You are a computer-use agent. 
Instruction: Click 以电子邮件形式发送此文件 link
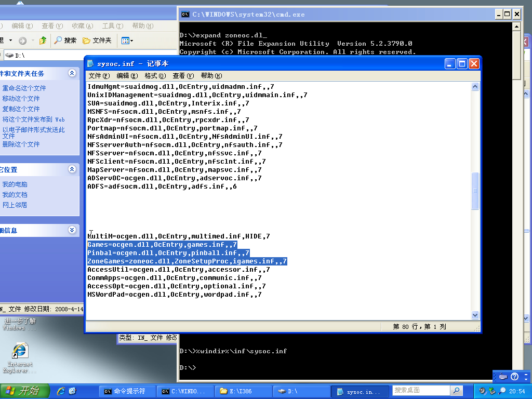tap(33, 132)
